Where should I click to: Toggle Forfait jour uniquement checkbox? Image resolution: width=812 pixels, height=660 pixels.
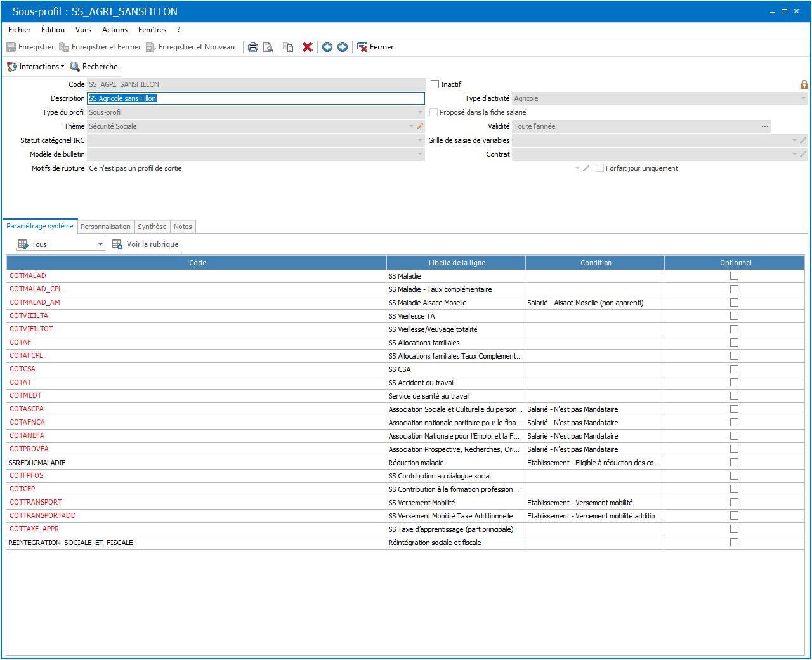click(599, 168)
